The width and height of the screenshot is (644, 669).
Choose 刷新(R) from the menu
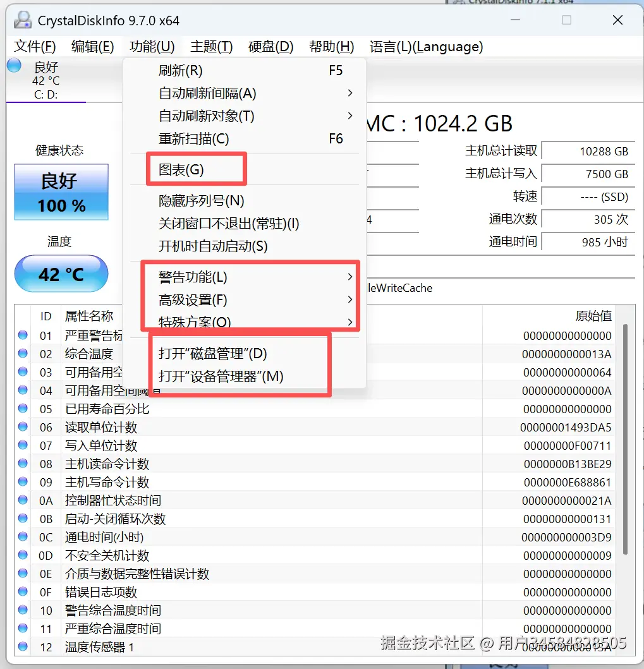[x=244, y=70]
